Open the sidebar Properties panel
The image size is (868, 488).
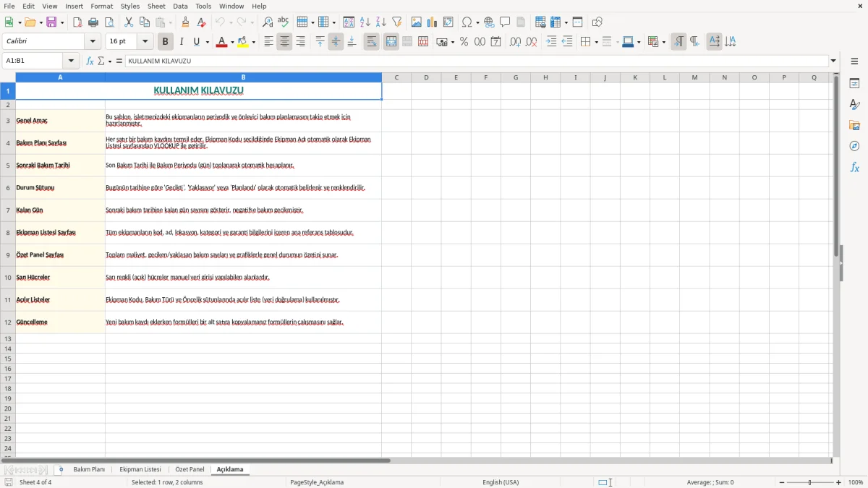click(x=854, y=83)
